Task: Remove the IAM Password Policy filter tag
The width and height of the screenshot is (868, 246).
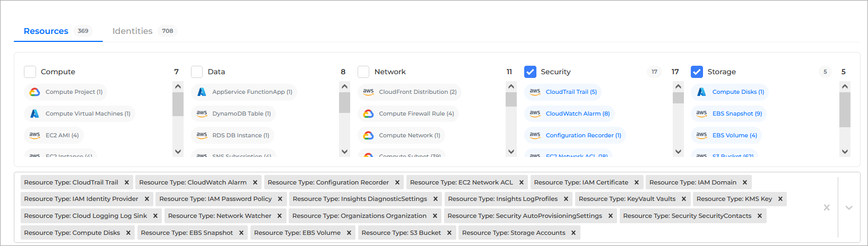Action: click(280, 199)
